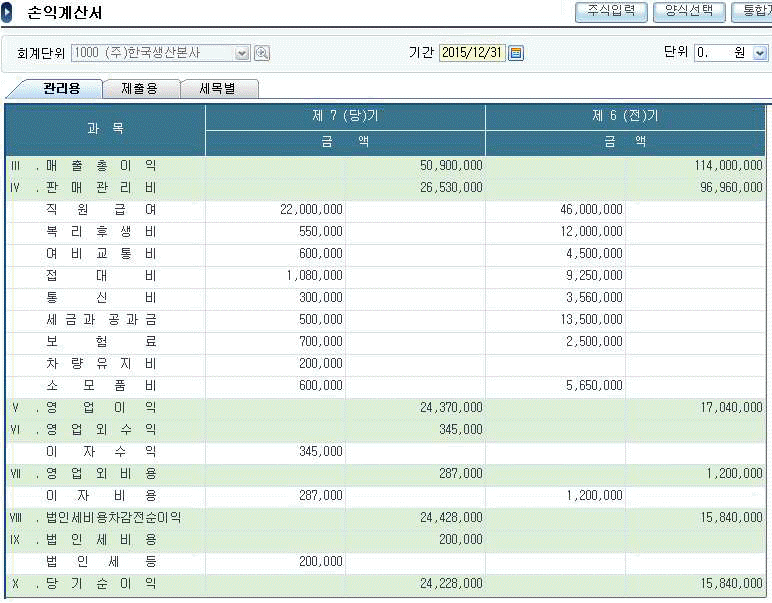The image size is (772, 603).
Task: Click the 통합 button at top right
Action: [750, 12]
